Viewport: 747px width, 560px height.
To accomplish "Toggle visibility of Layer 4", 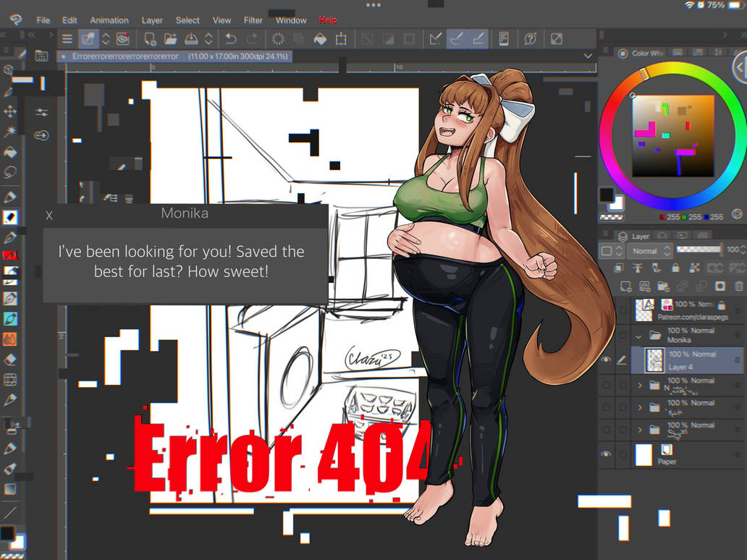I will pyautogui.click(x=606, y=360).
